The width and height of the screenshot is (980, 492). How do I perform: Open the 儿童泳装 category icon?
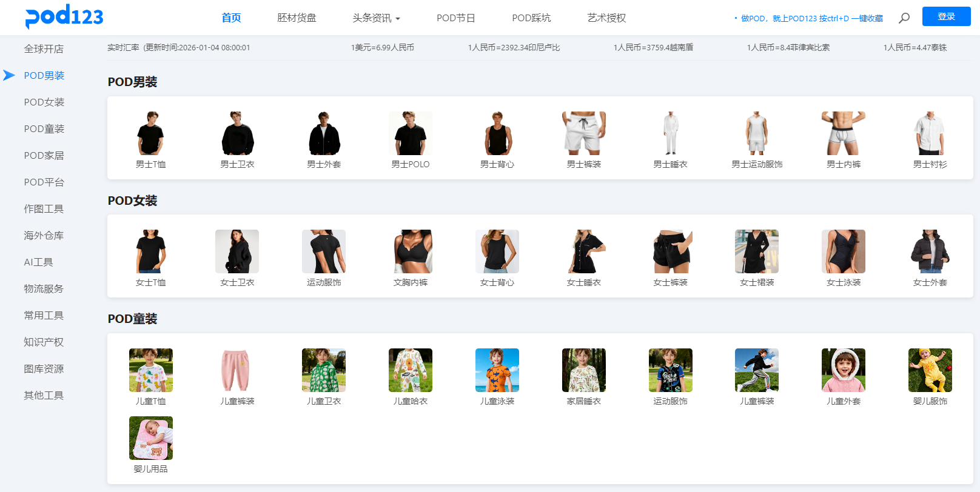click(x=497, y=370)
